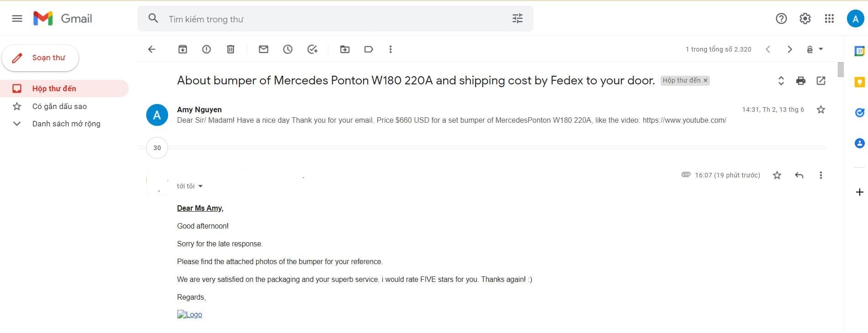The width and height of the screenshot is (868, 333).
Task: Open the Logo link in email
Action: coord(190,314)
